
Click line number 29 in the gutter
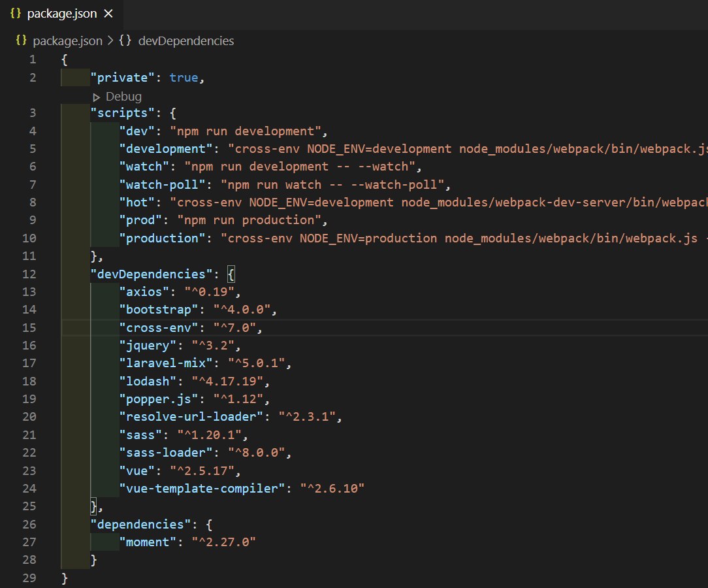pos(29,578)
